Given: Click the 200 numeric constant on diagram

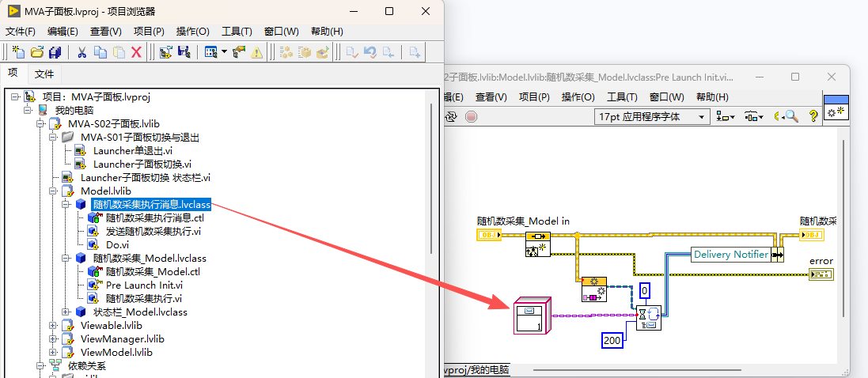Looking at the screenshot, I should point(612,341).
